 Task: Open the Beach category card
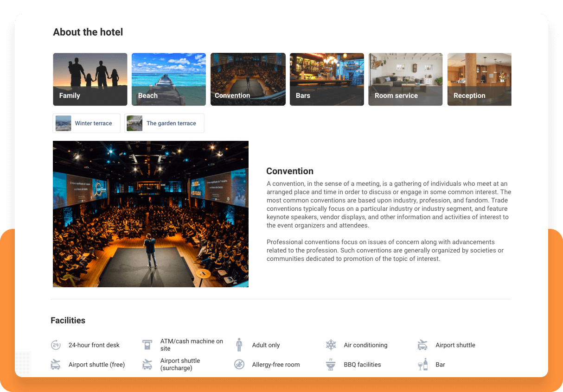[169, 79]
